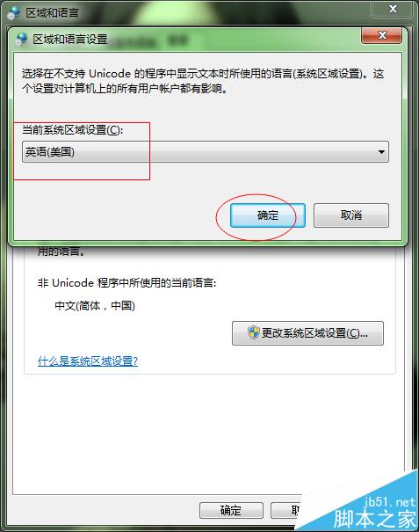Click the partially hidden bottom 取消 button
The image size is (419, 532).
tap(286, 510)
